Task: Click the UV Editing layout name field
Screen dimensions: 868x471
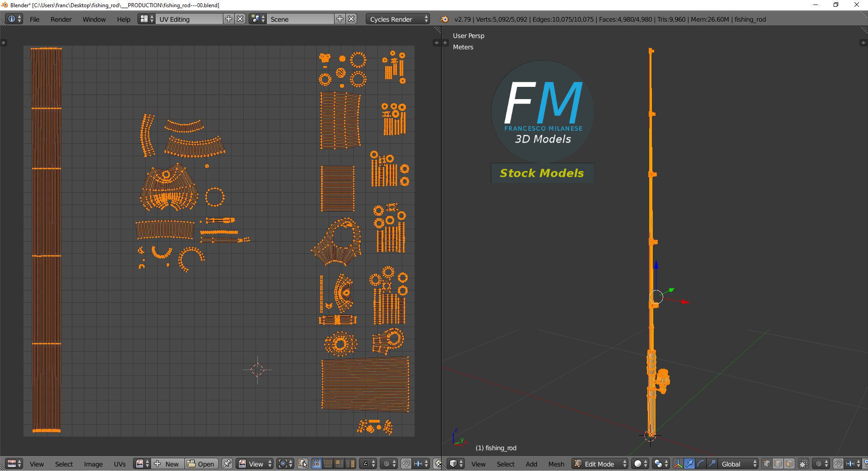Action: (x=189, y=19)
